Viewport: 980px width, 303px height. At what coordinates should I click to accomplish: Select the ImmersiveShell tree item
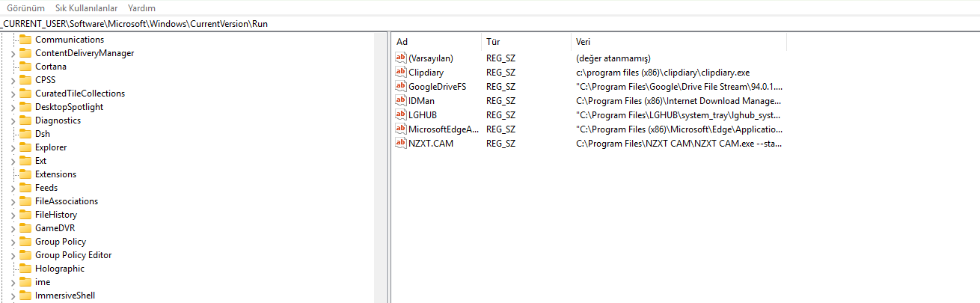tap(65, 296)
